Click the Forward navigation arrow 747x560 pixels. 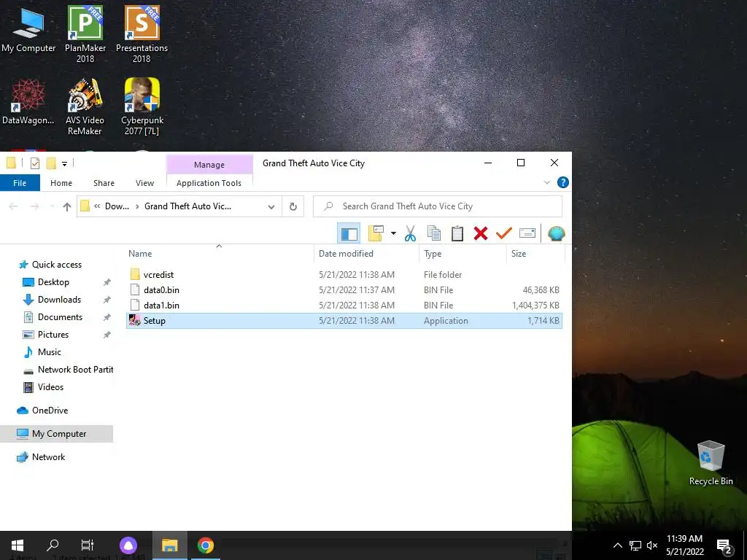coord(35,206)
